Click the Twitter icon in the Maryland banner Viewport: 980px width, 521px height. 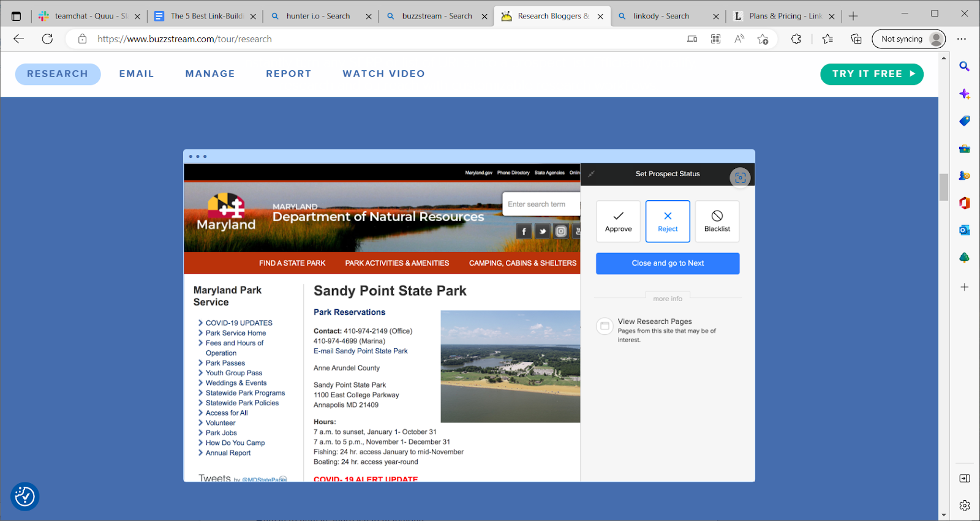(543, 231)
